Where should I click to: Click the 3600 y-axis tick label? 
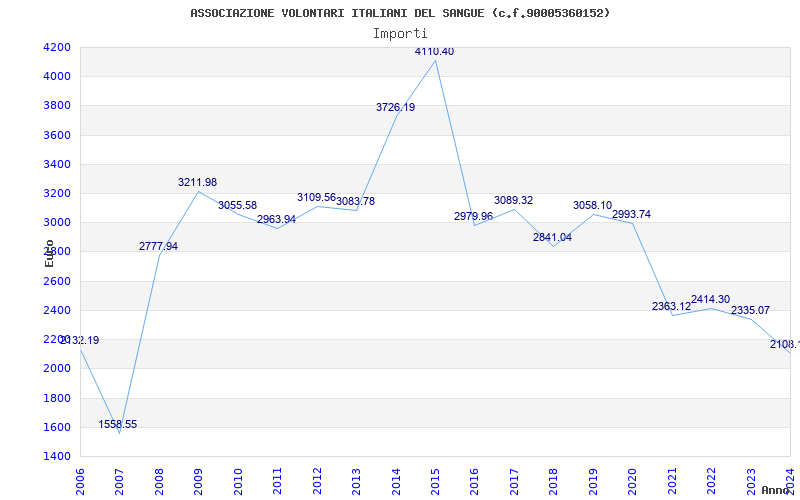(58, 135)
